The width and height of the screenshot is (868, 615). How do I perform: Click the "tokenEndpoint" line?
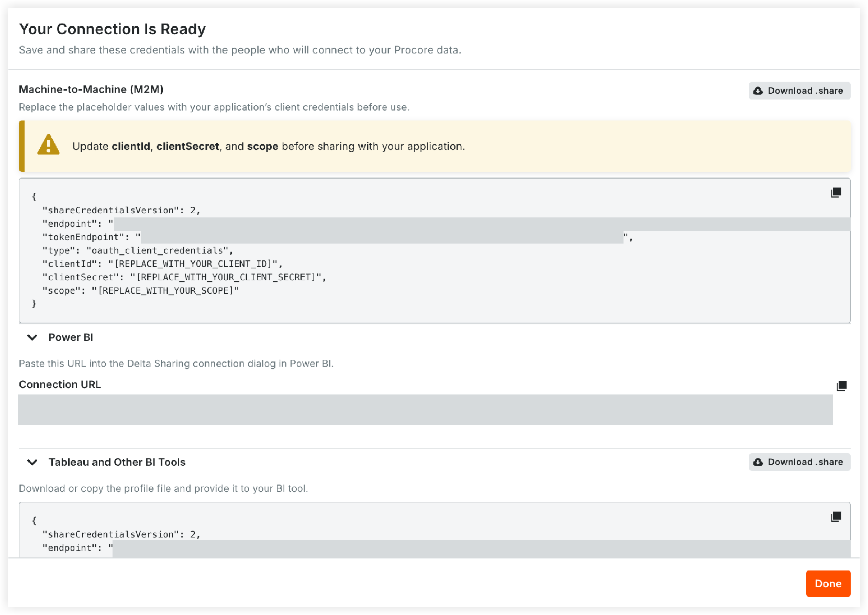pyautogui.click(x=338, y=237)
